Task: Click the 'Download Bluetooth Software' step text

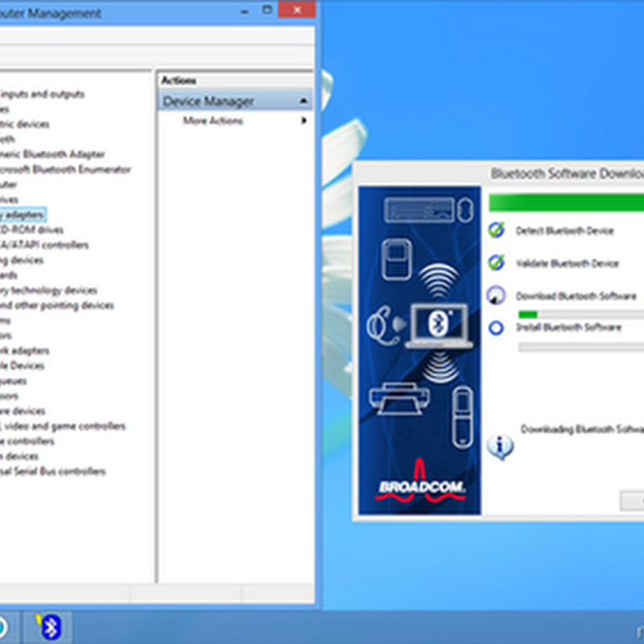Action: 576,295
